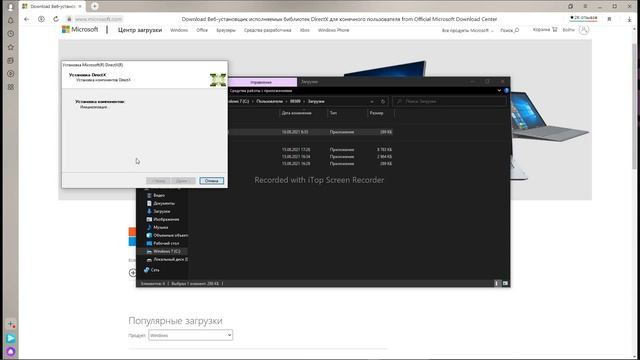Screen dimensions: 640x360
Task: Click the Microsoft logo
Action: [x=80, y=29]
